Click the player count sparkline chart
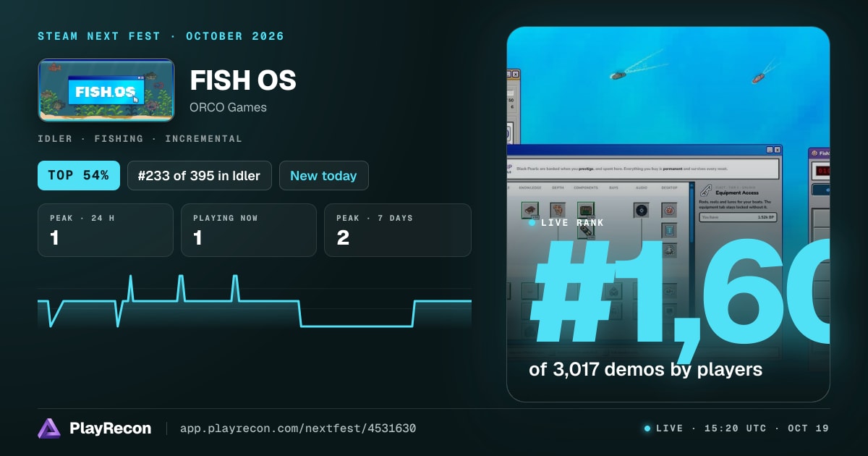This screenshot has height=456, width=868. [255, 301]
